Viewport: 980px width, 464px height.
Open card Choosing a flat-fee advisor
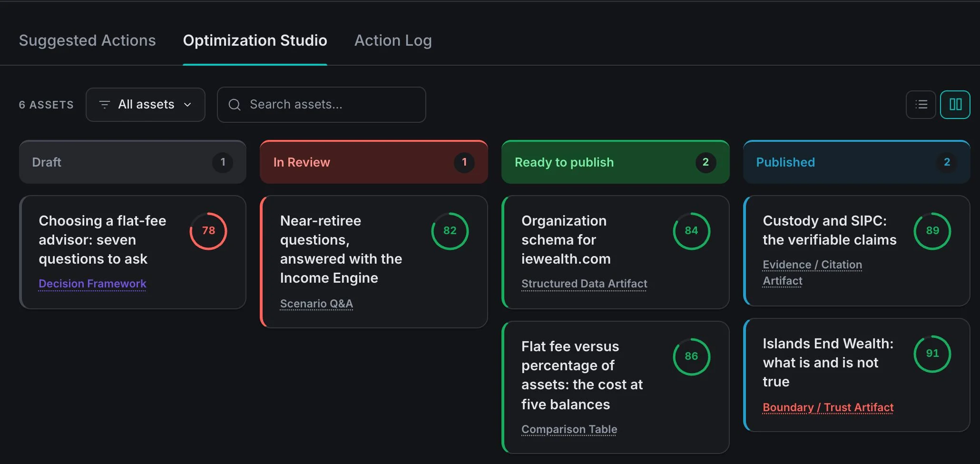tap(133, 252)
